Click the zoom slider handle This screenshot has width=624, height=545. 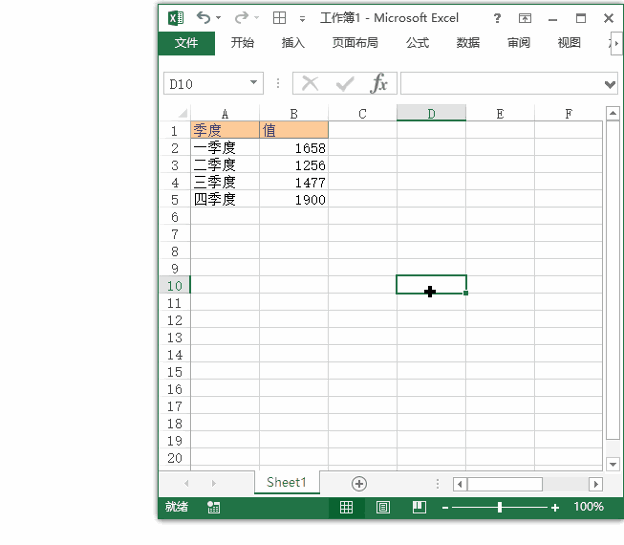click(x=499, y=508)
